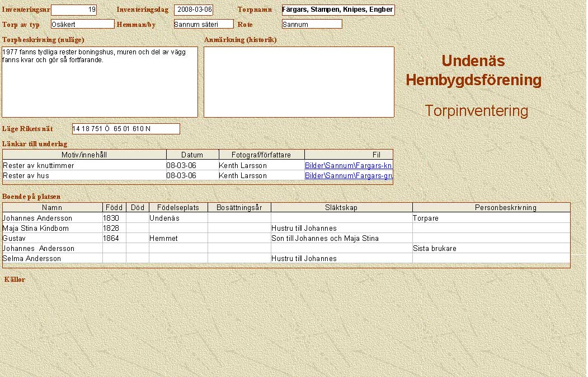Image resolution: width=588 pixels, height=377 pixels.
Task: Click the Motiv/innehåll column header
Action: (x=84, y=155)
